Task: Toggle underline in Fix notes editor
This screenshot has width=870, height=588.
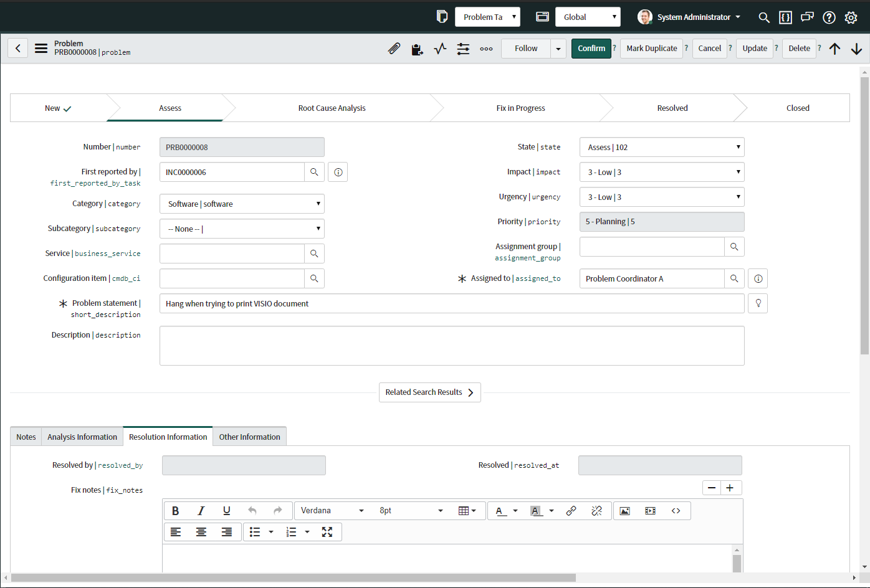Action: (227, 511)
